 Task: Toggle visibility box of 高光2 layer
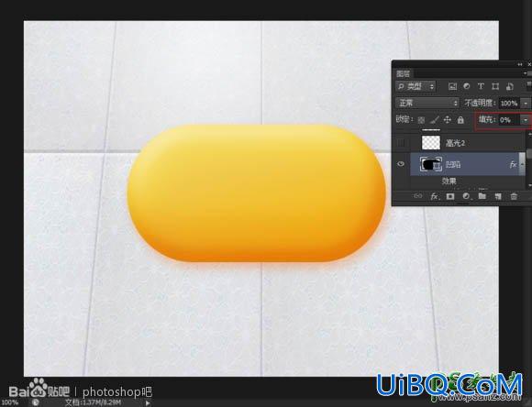pos(401,143)
